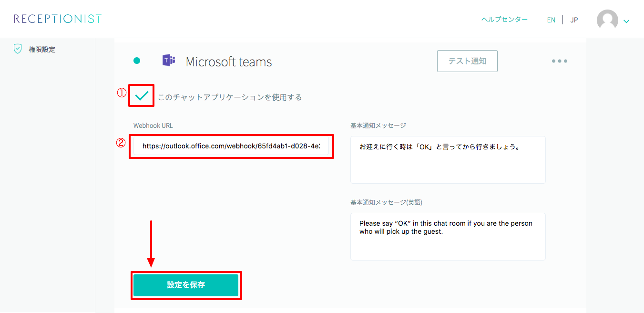Focus the Webhook URL input field

[x=231, y=146]
